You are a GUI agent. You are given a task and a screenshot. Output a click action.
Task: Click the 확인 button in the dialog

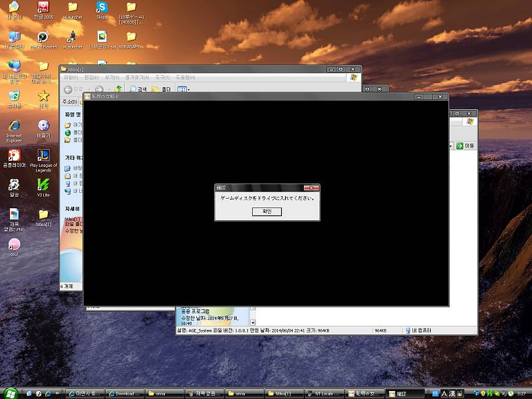[x=267, y=211]
